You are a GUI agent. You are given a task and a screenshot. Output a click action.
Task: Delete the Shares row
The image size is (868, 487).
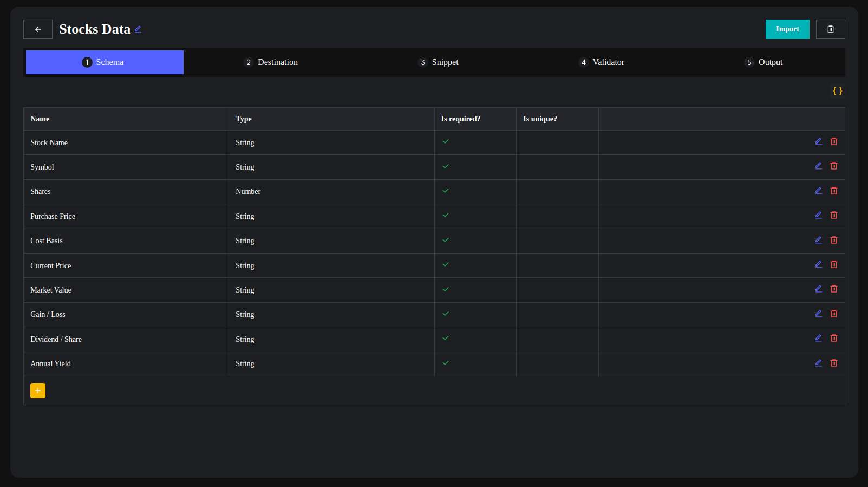click(834, 191)
